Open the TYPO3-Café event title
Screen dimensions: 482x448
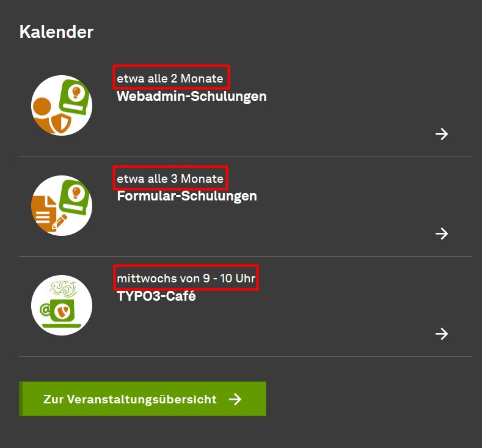coord(156,296)
